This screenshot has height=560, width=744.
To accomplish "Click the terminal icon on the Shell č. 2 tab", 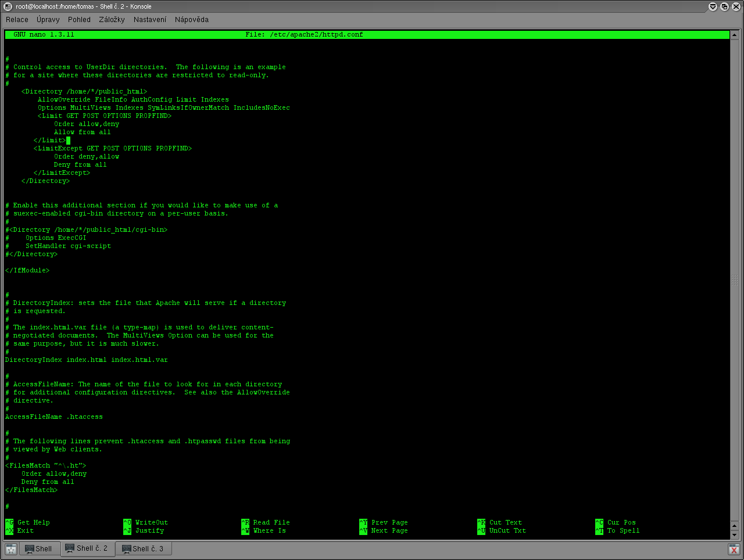I will [70, 548].
